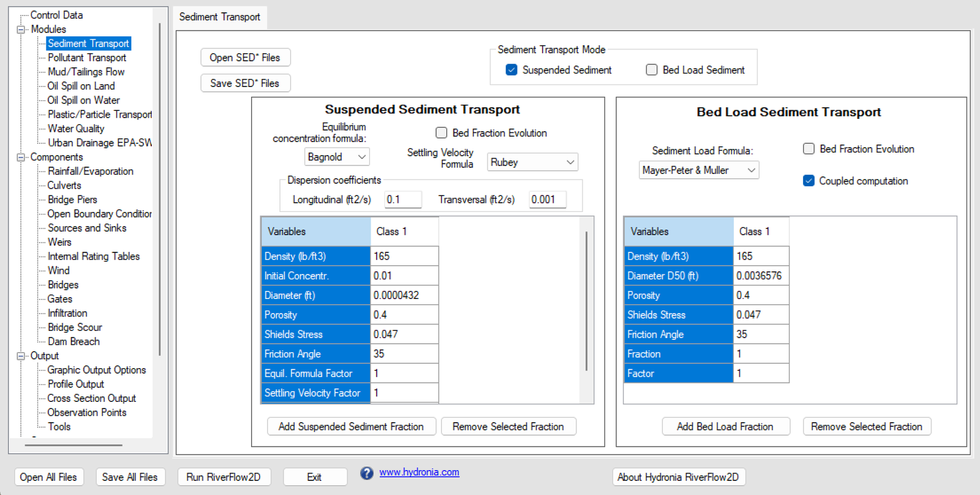Select Pollutant Transport in the modules tree
Screen dimensions: 980x495
[x=87, y=58]
